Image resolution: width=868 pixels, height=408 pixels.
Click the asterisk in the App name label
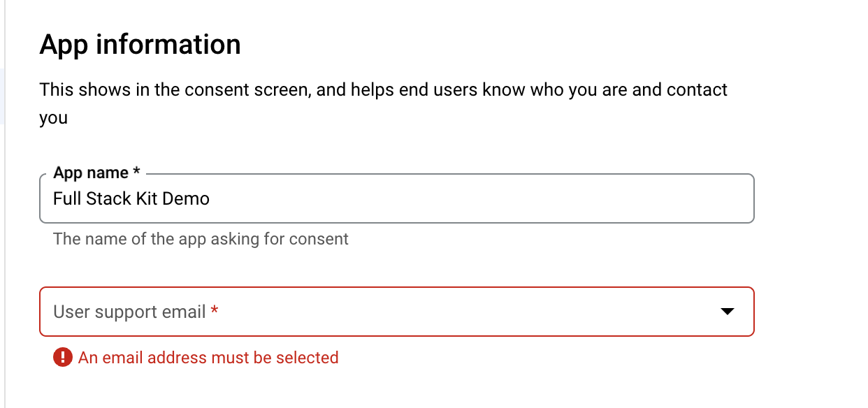coord(136,171)
